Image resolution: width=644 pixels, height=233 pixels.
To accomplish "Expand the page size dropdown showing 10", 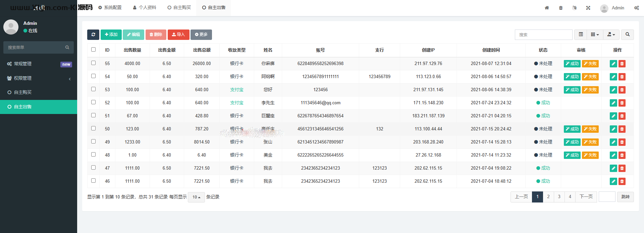I will (x=196, y=197).
